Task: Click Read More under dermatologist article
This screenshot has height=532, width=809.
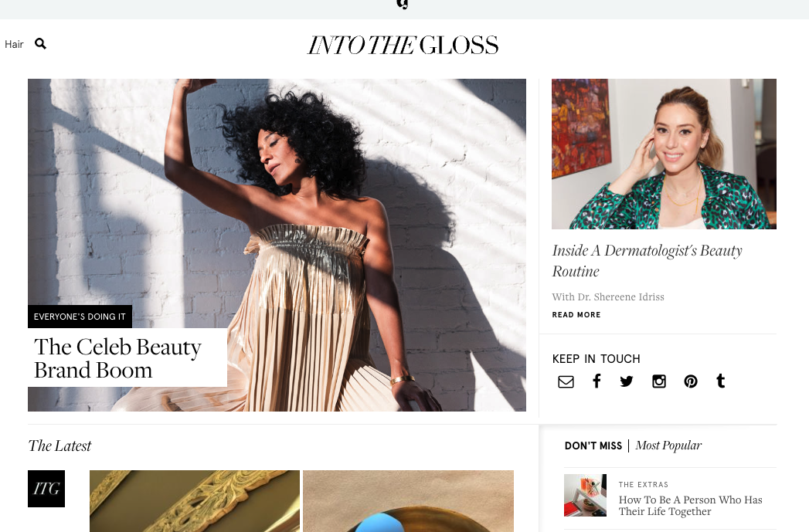Action: coord(576,315)
